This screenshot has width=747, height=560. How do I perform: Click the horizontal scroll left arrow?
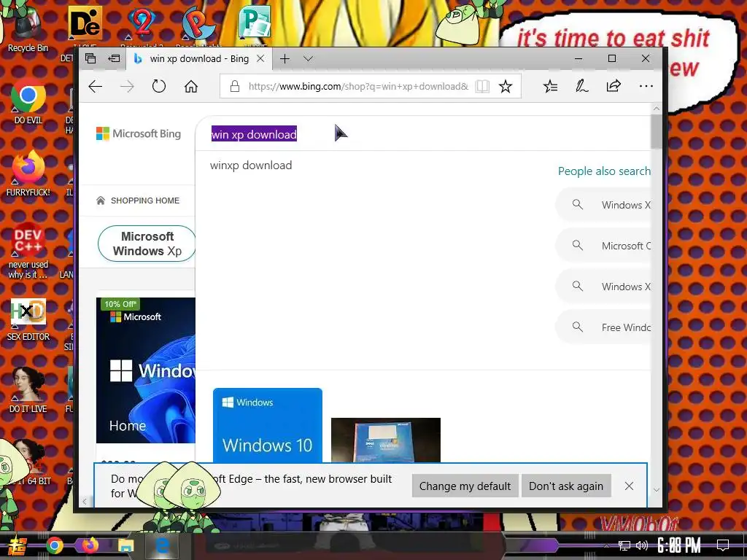coord(85,501)
